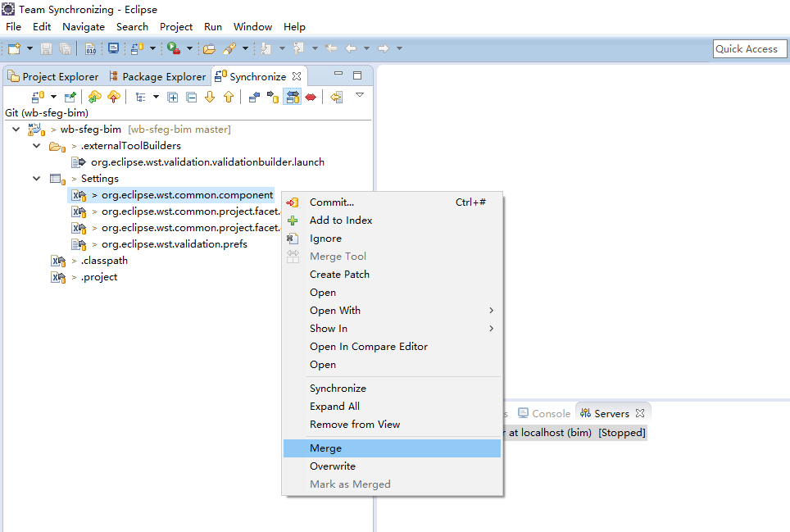Toggle Link with Editor in Synchronize view
Viewport: 790px width, 532px height.
(x=337, y=97)
